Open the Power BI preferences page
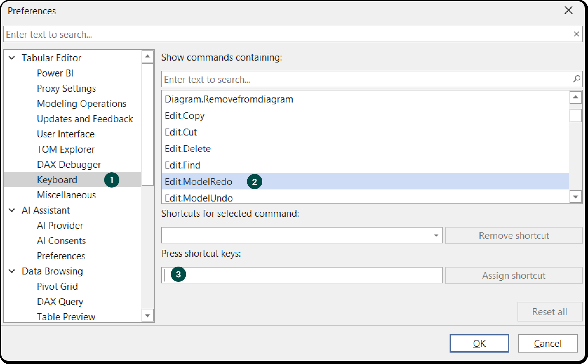This screenshot has width=588, height=364. pos(55,73)
